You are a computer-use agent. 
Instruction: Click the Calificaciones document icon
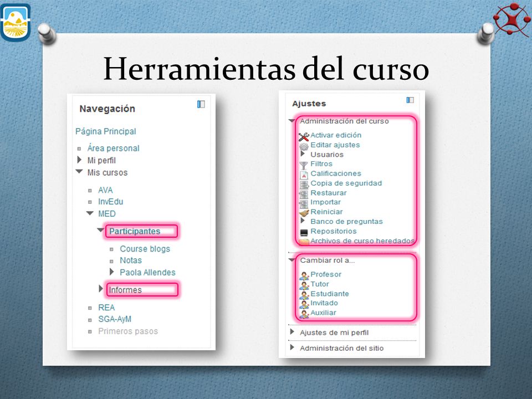click(x=304, y=175)
